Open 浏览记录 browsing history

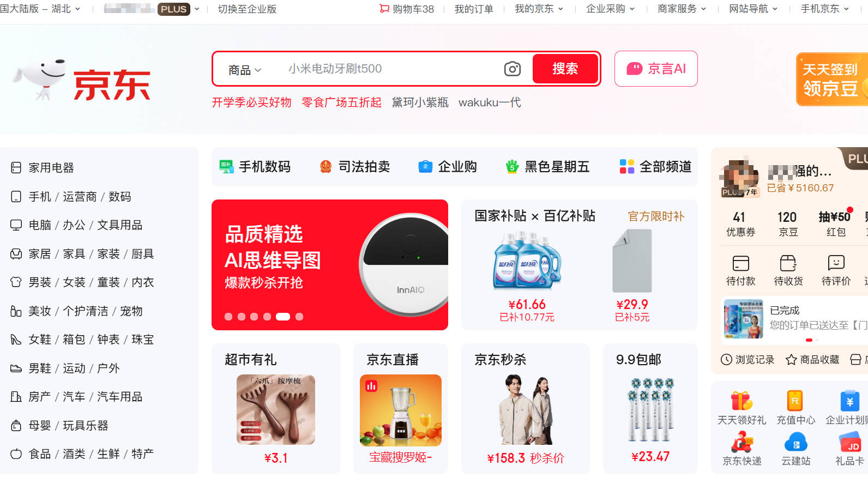coord(748,360)
